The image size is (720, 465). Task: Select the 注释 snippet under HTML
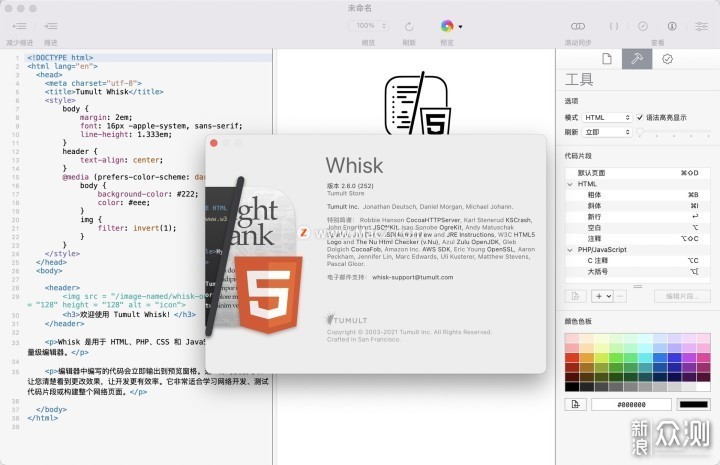[x=637, y=239]
